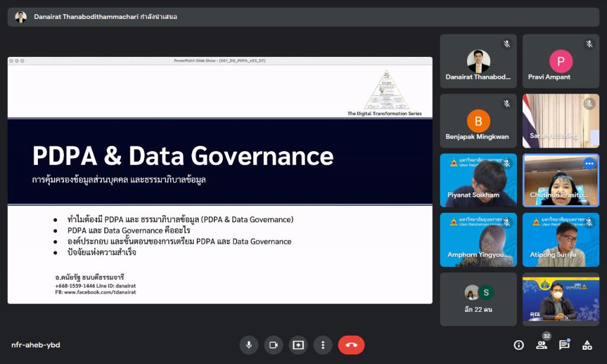Show the participants list with 32 badge
The height and width of the screenshot is (364, 607).
(541, 345)
